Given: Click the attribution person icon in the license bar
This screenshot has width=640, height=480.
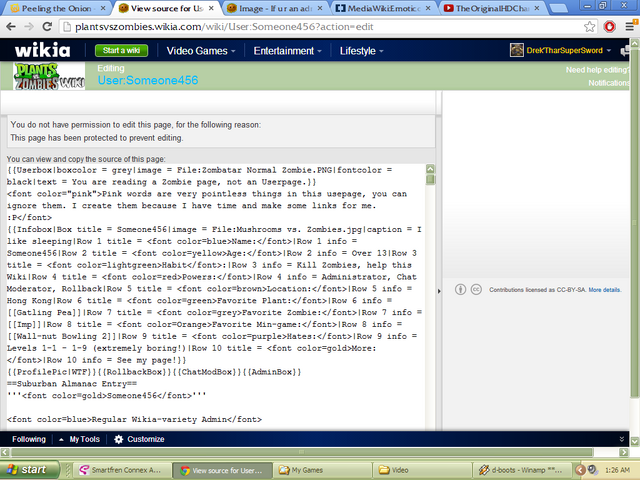Looking at the screenshot, I should 460,289.
